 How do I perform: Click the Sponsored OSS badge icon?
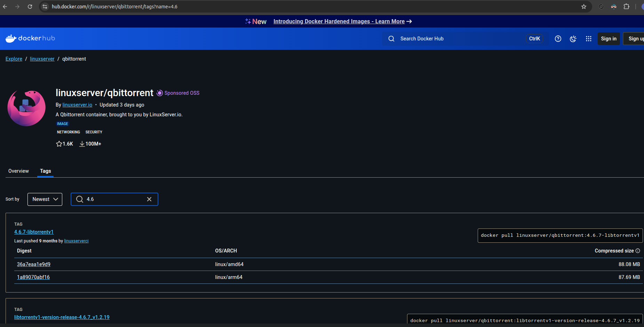(x=160, y=93)
